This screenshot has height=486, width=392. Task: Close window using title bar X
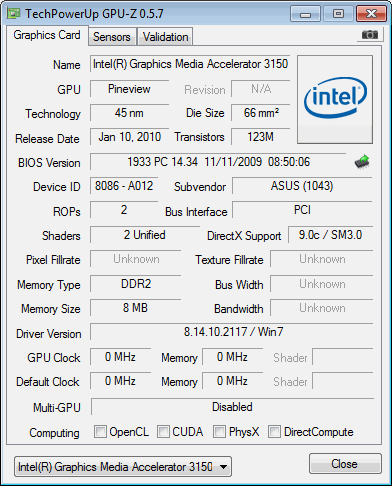coord(371,14)
